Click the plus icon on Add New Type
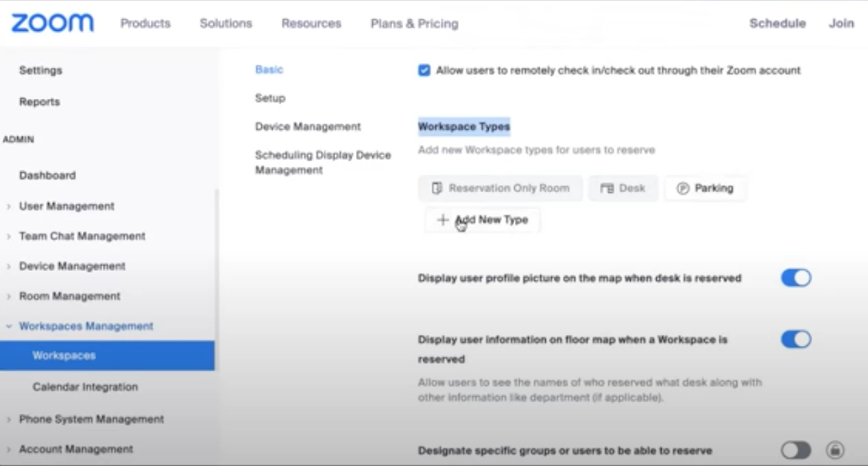The width and height of the screenshot is (868, 466). tap(443, 220)
